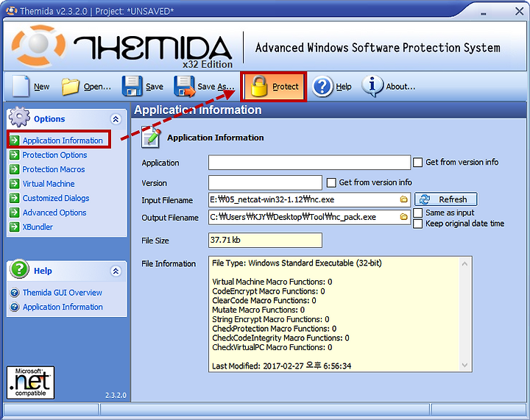The width and height of the screenshot is (530, 420).
Task: Click the 'File Type: Windows Standard Executable' line
Action: tap(297, 263)
